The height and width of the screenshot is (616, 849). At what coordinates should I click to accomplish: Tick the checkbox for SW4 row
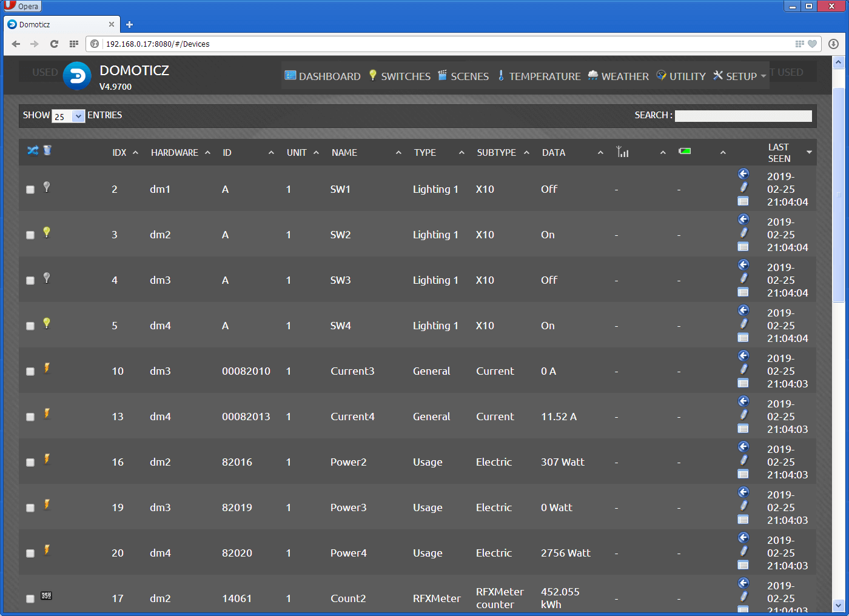[30, 326]
